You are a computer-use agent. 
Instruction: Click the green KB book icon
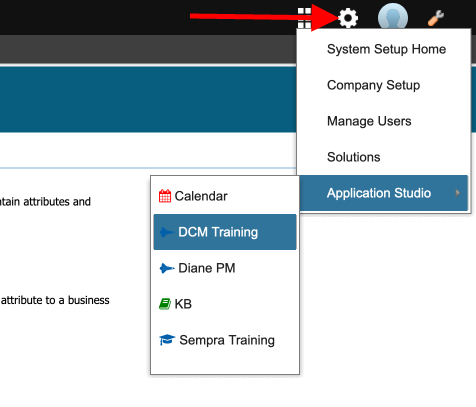pos(165,304)
